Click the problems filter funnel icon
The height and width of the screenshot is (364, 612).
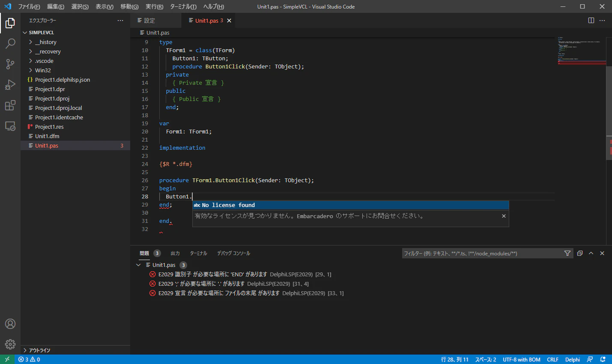coord(567,253)
